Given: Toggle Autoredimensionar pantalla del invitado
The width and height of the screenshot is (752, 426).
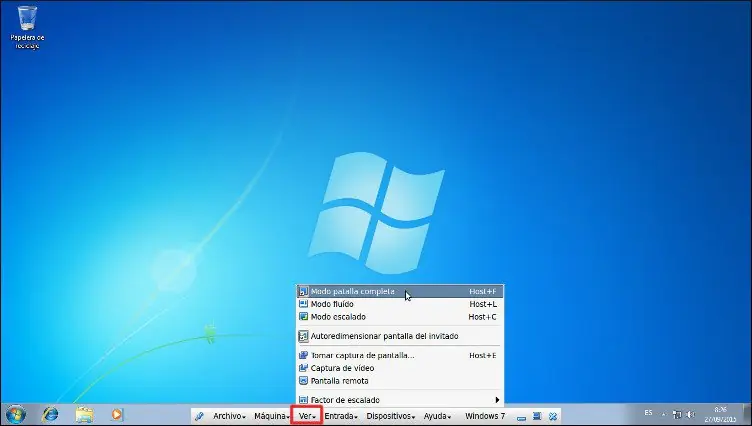Looking at the screenshot, I should (400, 336).
